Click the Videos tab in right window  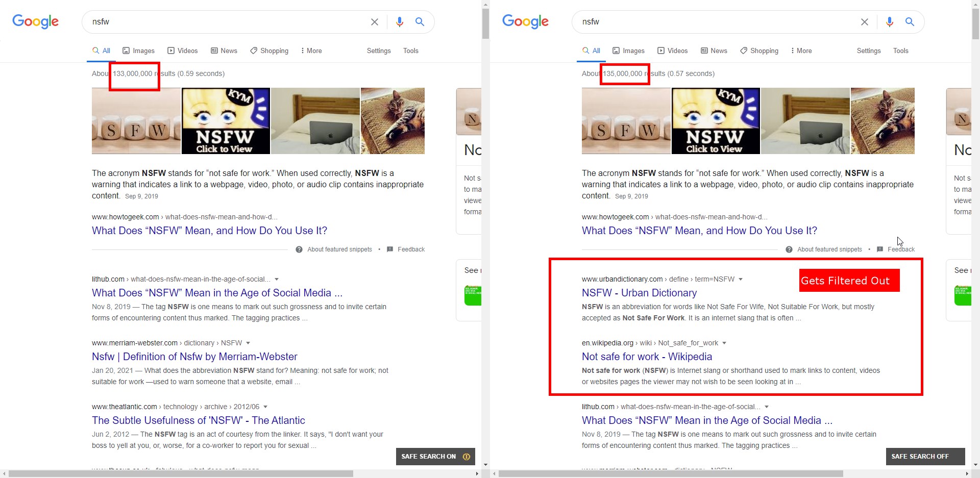[673, 51]
